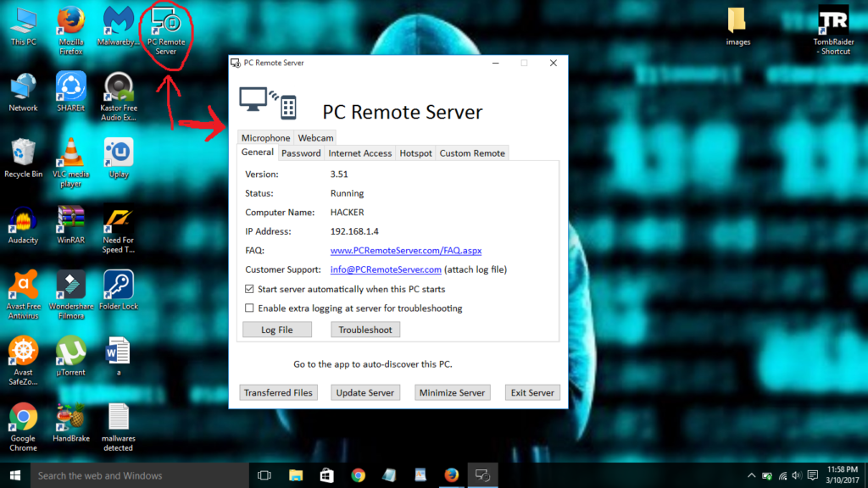The height and width of the screenshot is (488, 868).
Task: Focus the Search the web and Windows box
Action: [x=140, y=475]
